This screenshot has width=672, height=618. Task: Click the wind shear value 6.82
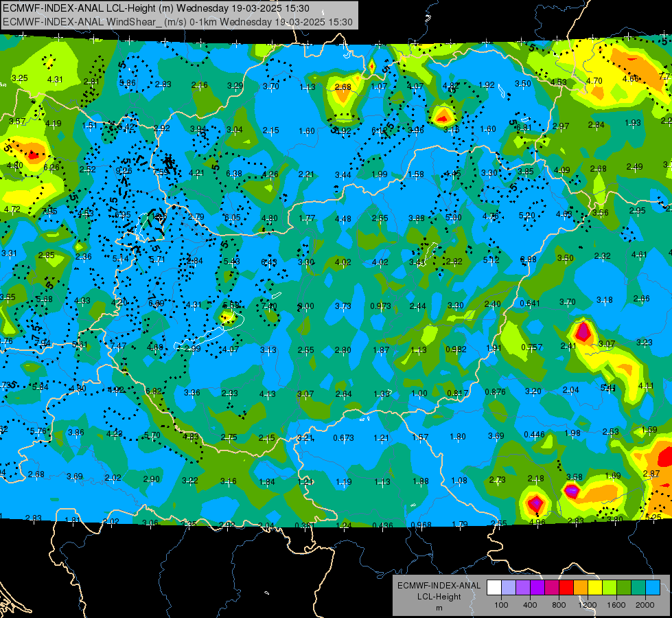[x=154, y=391]
